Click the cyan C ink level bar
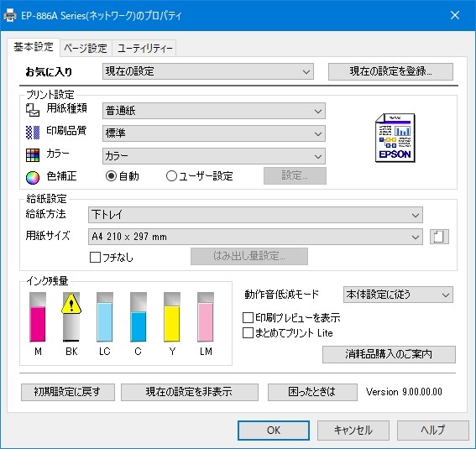The width and height of the screenshot is (476, 449). tap(139, 317)
